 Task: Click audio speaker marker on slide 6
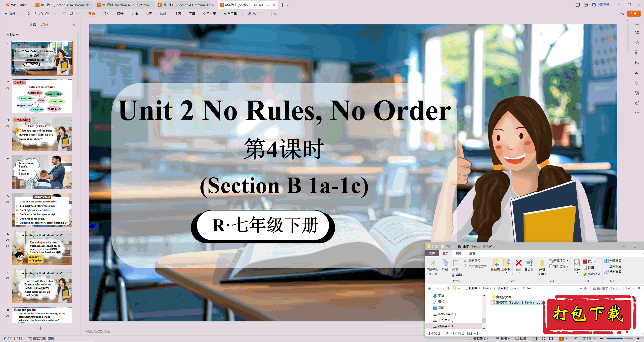tap(8, 246)
